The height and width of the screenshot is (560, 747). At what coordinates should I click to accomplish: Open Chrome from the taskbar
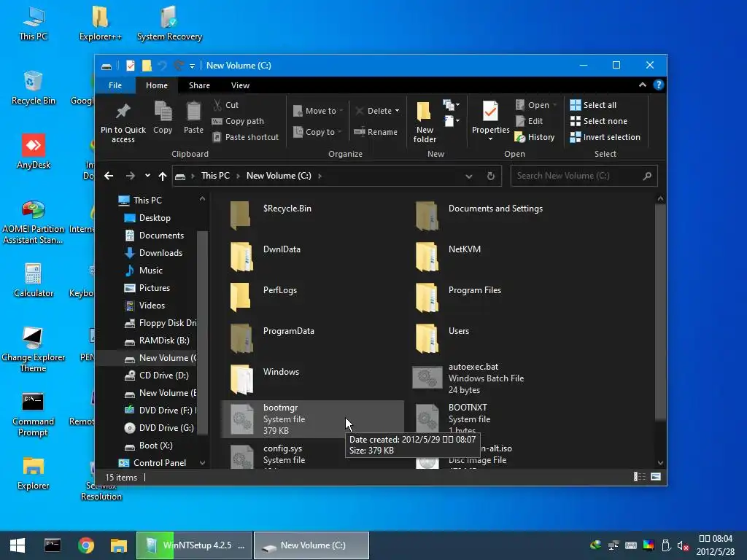[86, 545]
